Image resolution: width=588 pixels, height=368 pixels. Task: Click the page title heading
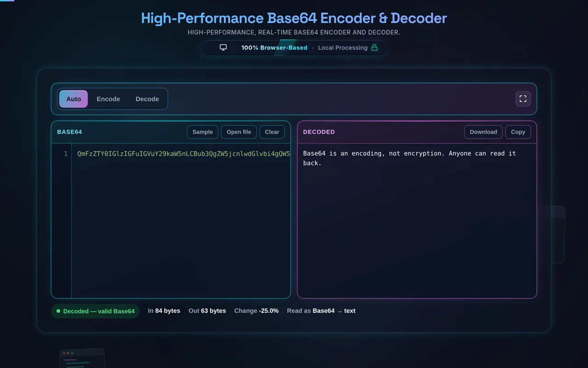tap(294, 18)
